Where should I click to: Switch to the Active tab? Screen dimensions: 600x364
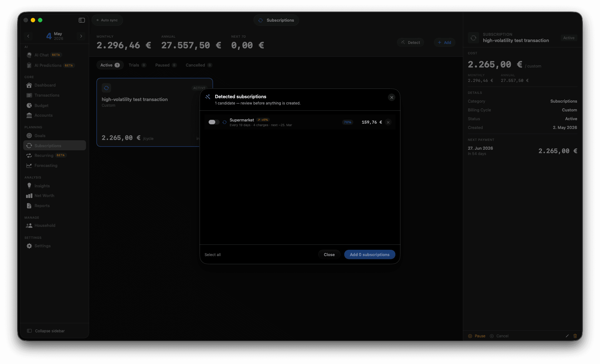[110, 65]
